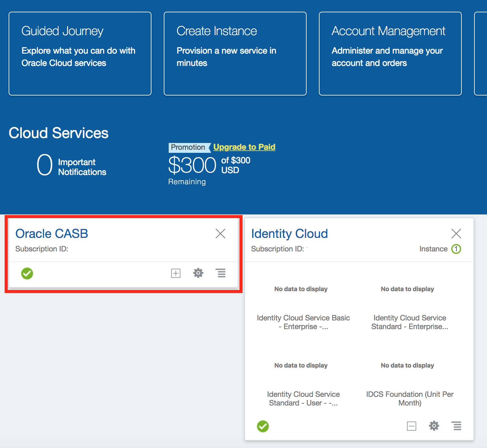Click the Cloud Services heading
This screenshot has height=448, width=487.
[x=58, y=133]
